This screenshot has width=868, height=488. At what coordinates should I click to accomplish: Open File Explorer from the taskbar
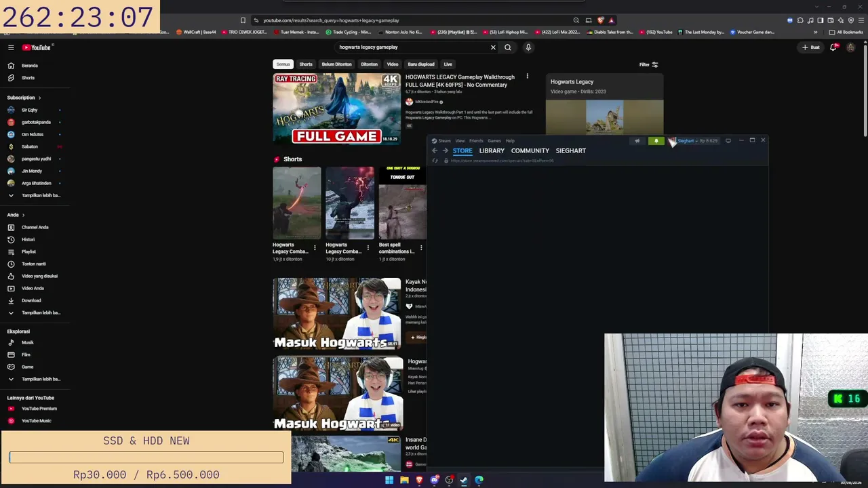(404, 480)
